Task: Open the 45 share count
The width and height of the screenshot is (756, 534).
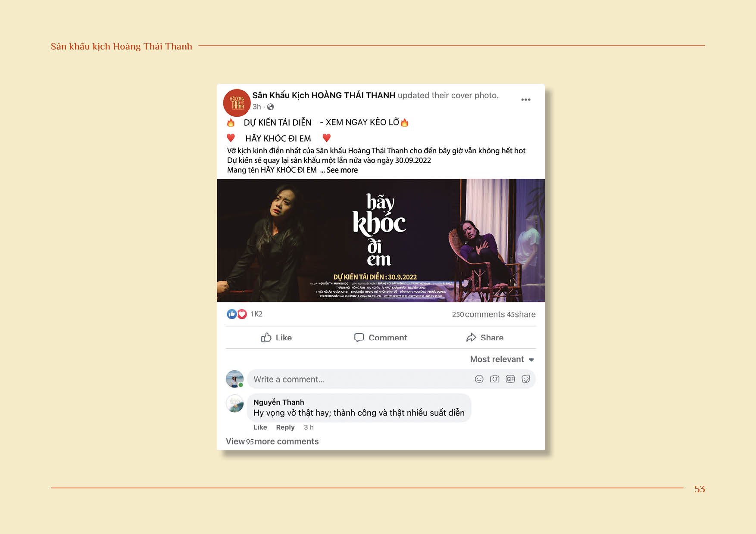Action: [521, 314]
